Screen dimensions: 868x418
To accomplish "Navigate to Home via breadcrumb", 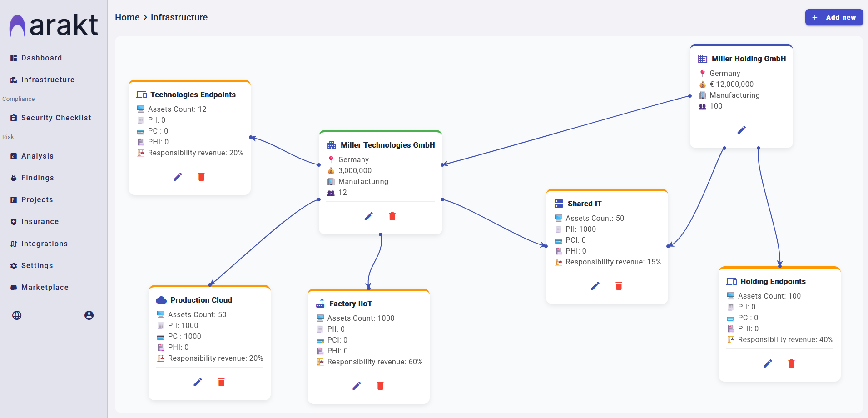I will tap(127, 17).
